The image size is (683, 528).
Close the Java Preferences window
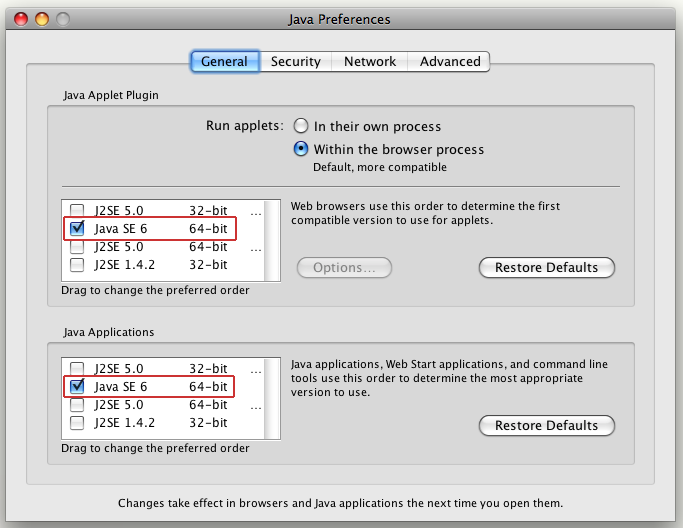point(21,19)
